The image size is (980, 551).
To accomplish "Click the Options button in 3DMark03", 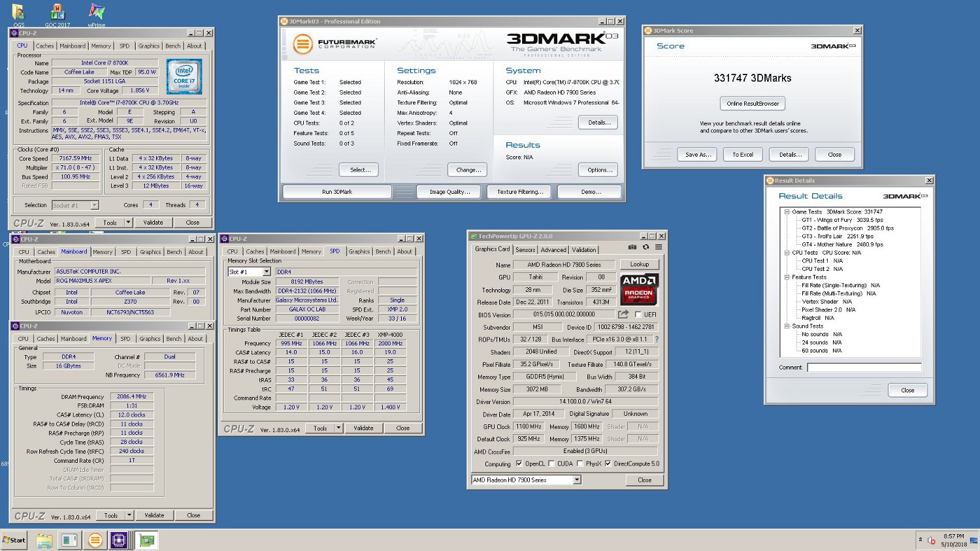I will (x=598, y=170).
